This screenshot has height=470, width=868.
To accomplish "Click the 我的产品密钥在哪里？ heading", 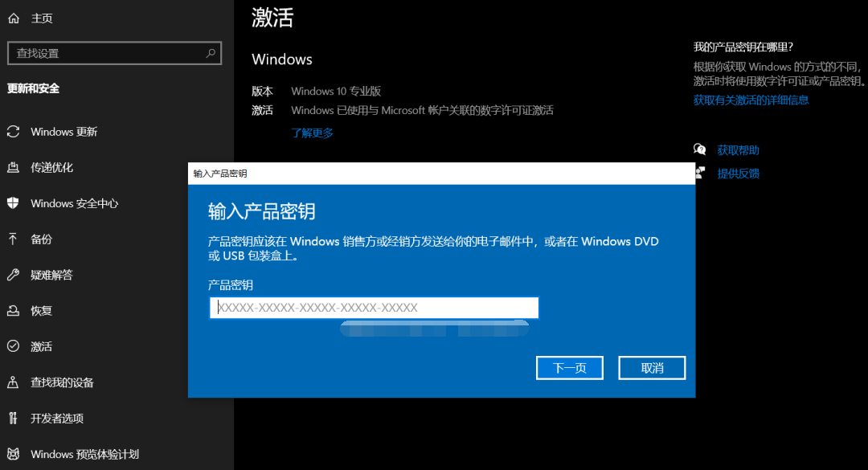I will click(x=743, y=47).
